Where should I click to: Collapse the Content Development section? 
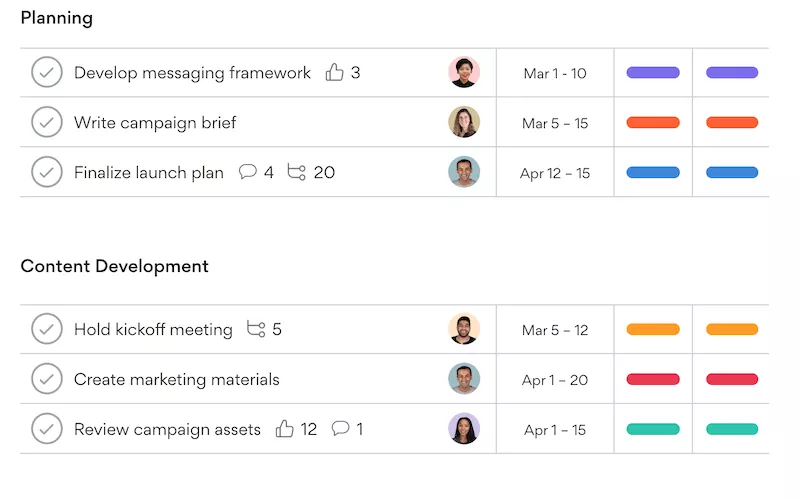[x=114, y=266]
